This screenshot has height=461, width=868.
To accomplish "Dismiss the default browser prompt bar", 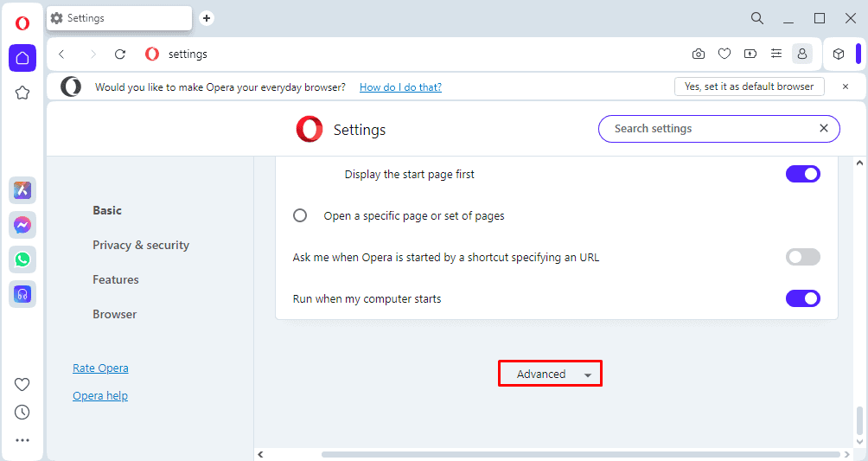I will [846, 86].
